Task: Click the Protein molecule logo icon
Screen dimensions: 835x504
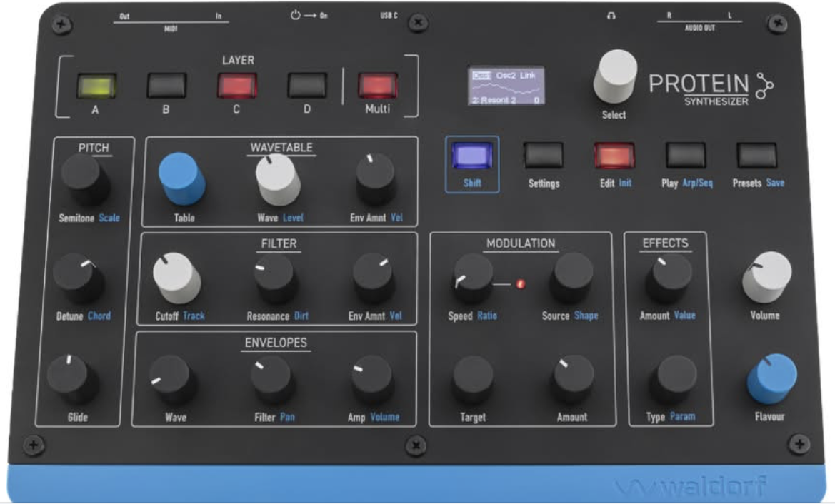Action: [x=765, y=86]
